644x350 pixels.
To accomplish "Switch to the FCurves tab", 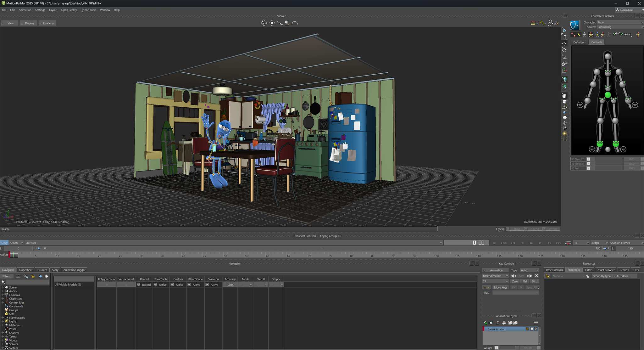I will [x=42, y=270].
